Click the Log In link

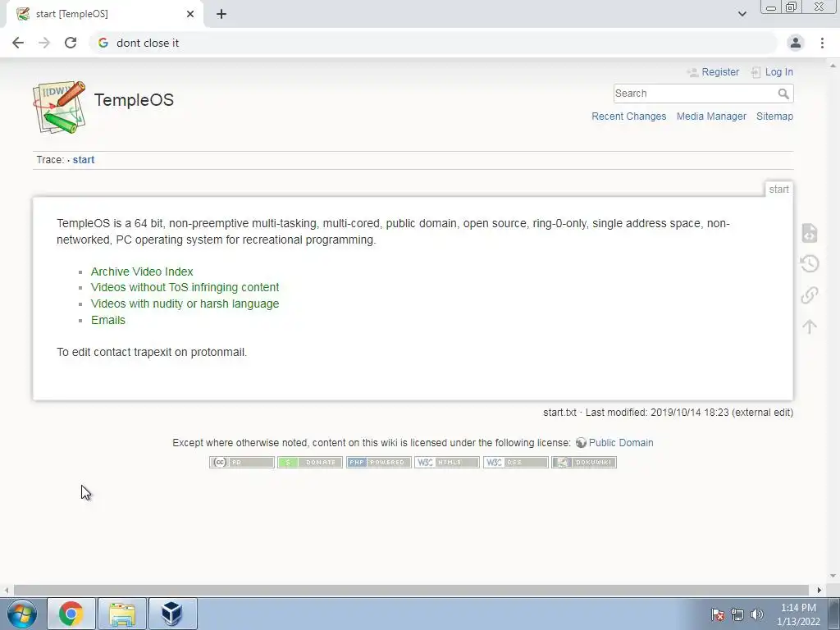click(779, 72)
